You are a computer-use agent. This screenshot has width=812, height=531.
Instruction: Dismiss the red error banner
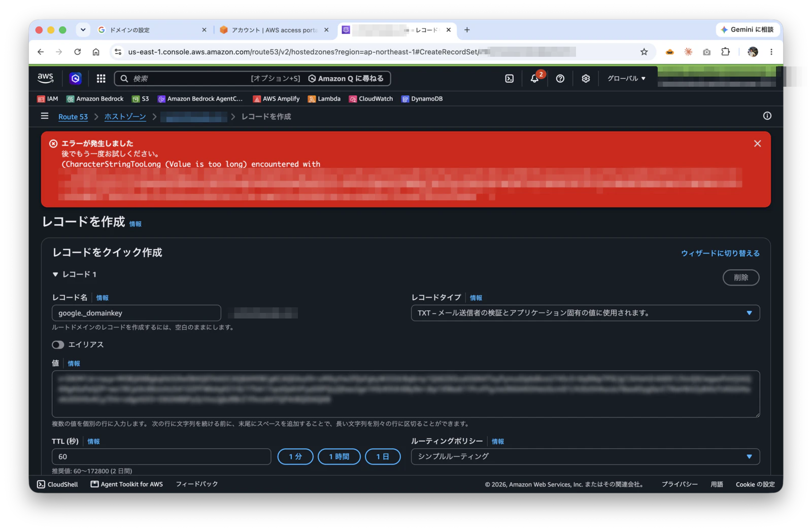coord(757,144)
